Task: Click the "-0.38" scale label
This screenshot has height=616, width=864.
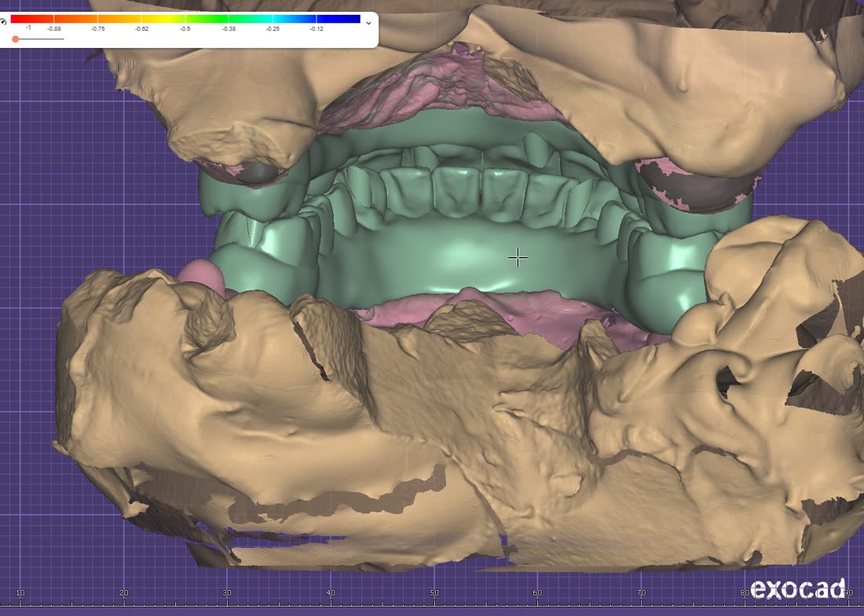Action: [x=229, y=28]
